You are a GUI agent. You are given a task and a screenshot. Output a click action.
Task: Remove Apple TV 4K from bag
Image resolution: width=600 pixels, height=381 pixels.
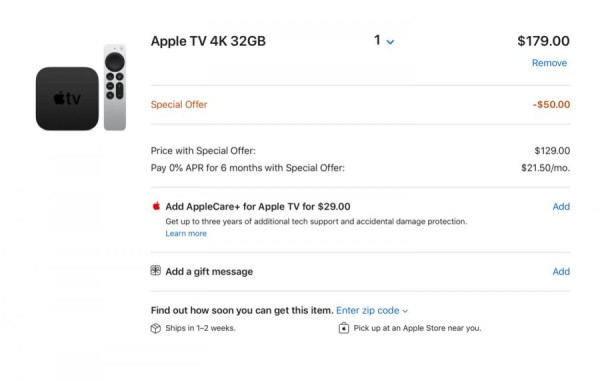[x=549, y=63]
